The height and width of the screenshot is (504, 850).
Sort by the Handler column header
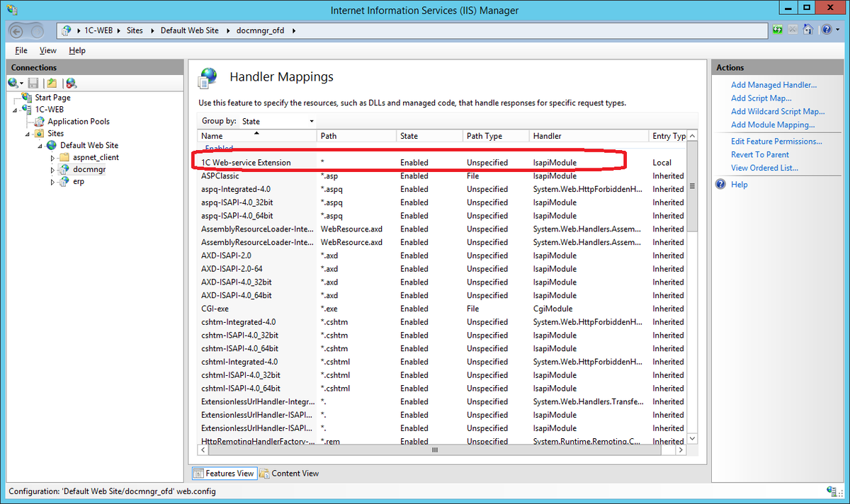(x=589, y=135)
